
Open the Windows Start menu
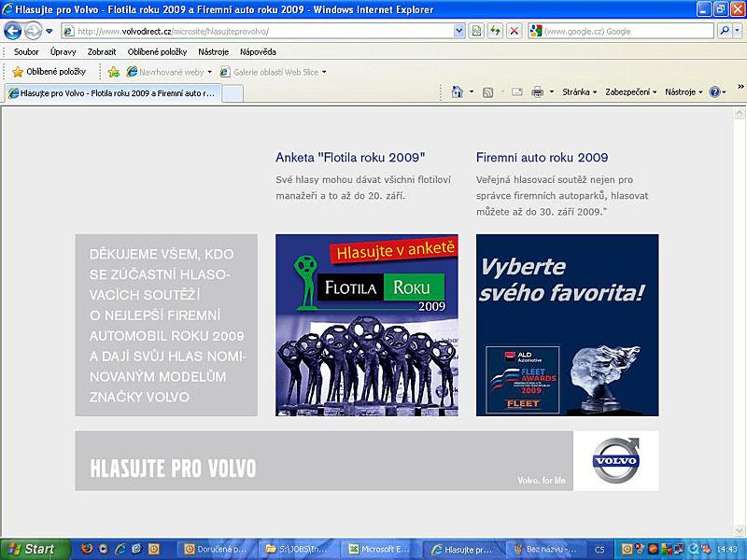35,549
